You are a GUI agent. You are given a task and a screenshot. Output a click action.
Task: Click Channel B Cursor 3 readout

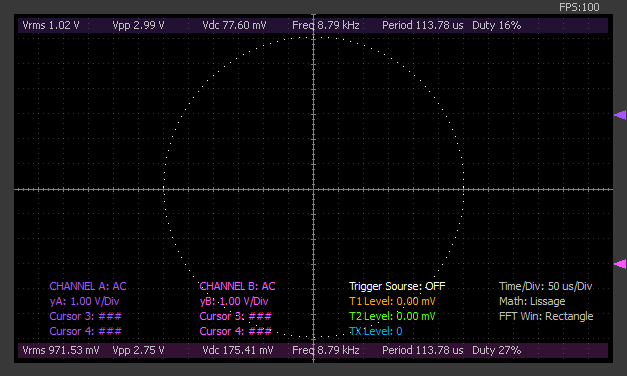[236, 316]
